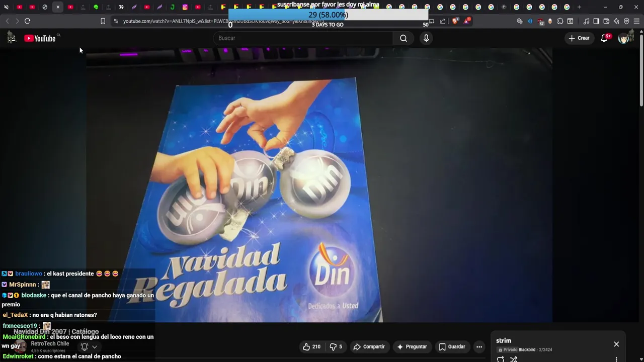Switch to the 7tv tab
Image resolution: width=644 pixels, height=362 pixels.
[x=121, y=7]
